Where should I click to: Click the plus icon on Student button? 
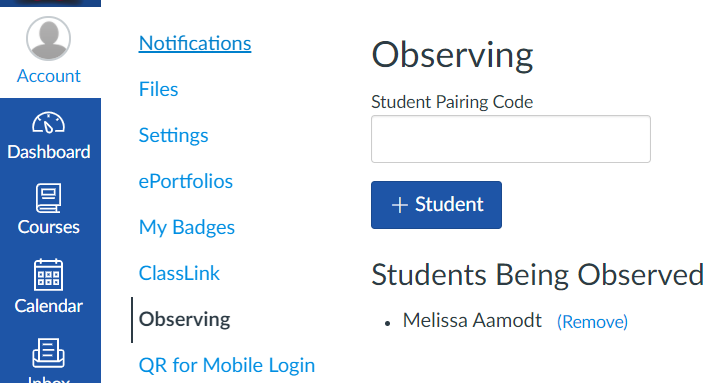[x=400, y=205]
